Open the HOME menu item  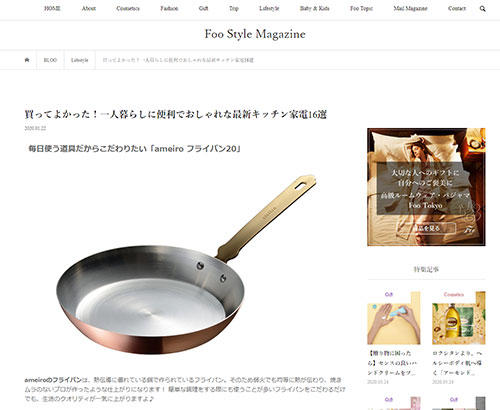(x=52, y=9)
